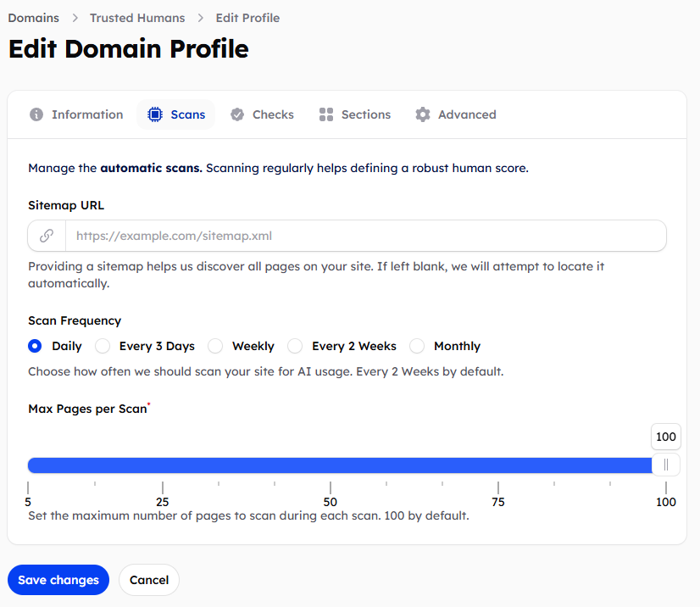Click the Max Pages slider handle

tap(666, 465)
